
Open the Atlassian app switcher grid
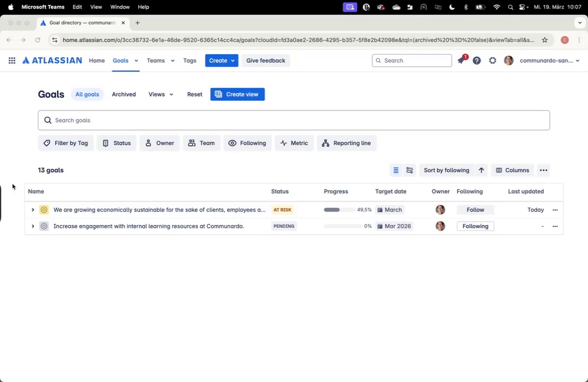tap(12, 60)
